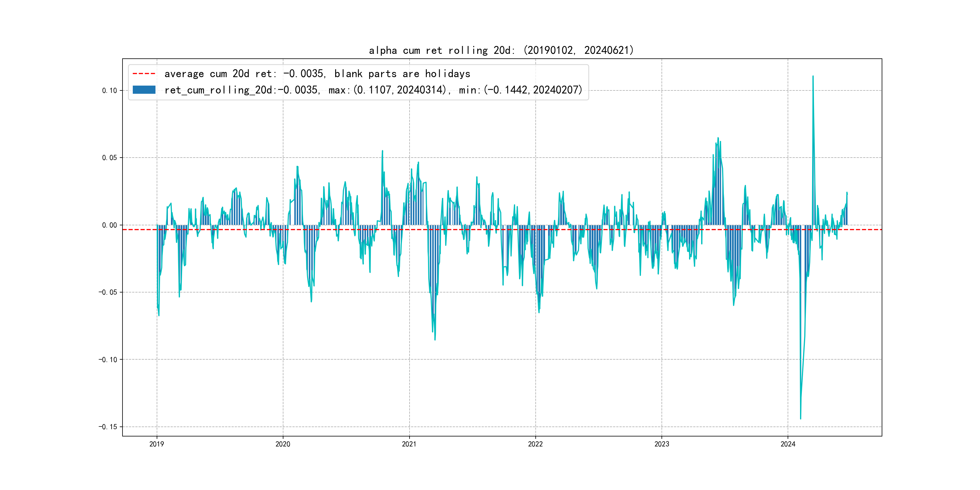980x490 pixels.
Task: Select the 2020 x-axis tick label
Action: (283, 444)
